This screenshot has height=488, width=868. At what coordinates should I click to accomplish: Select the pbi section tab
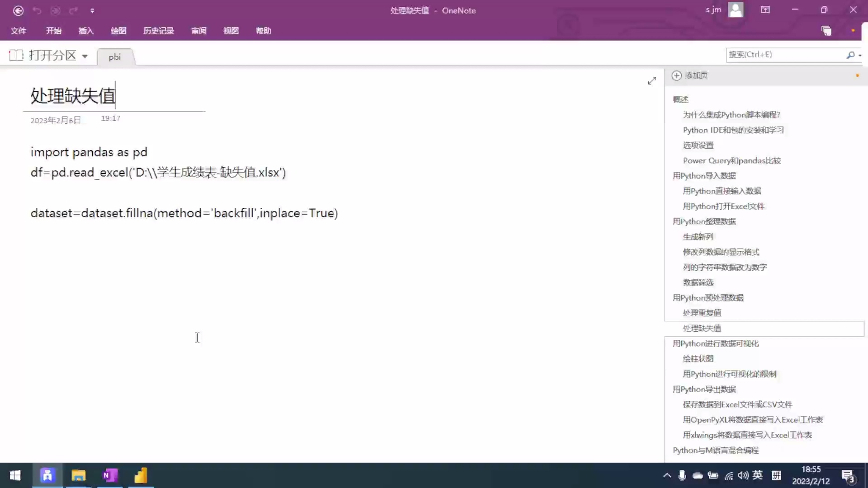114,57
